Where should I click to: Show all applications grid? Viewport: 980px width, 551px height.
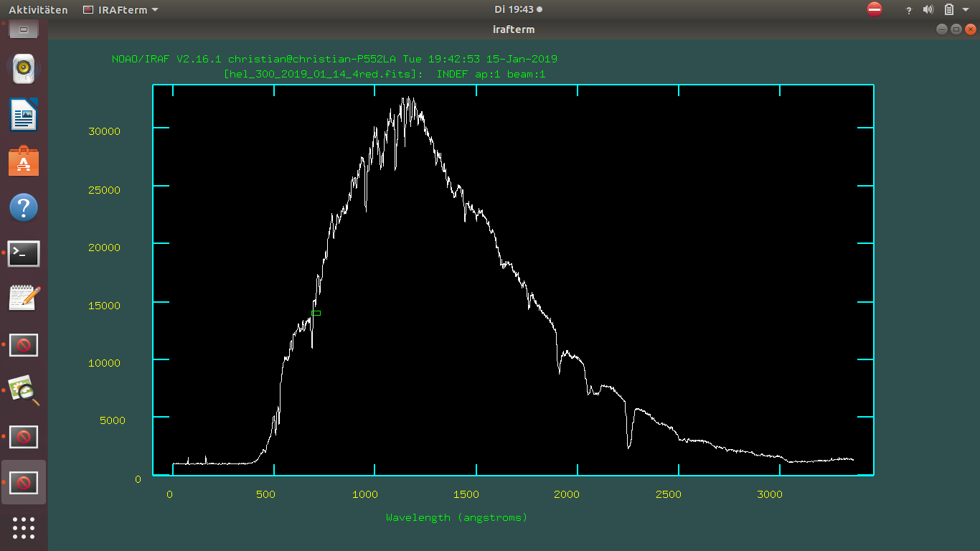(x=24, y=527)
